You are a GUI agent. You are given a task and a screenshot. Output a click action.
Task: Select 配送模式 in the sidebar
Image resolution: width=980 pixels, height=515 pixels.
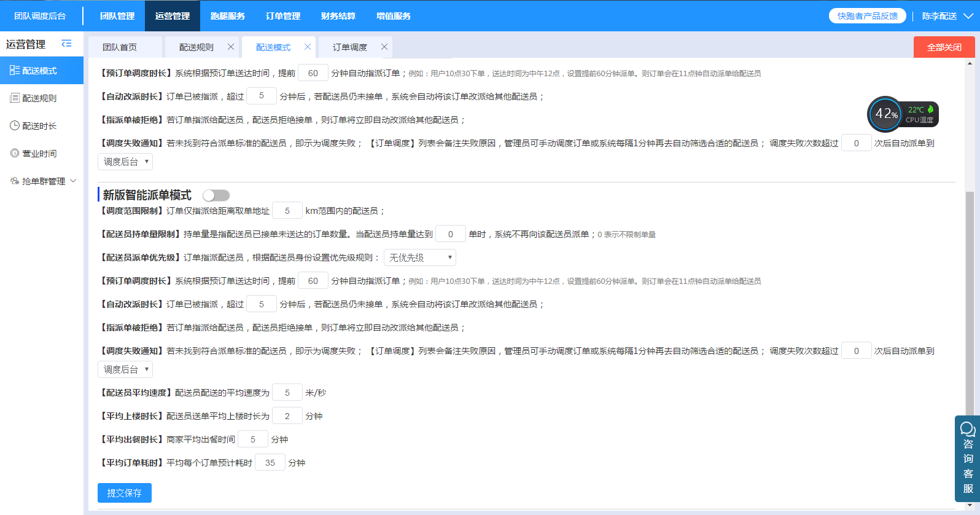coord(42,71)
